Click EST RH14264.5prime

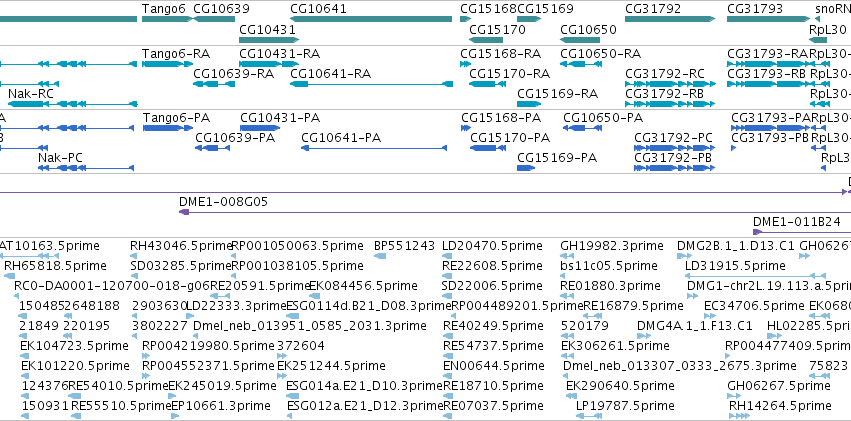(x=780, y=405)
